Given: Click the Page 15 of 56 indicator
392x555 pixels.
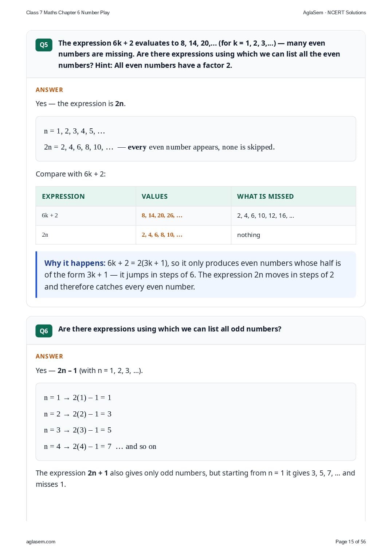Looking at the screenshot, I should [350, 542].
